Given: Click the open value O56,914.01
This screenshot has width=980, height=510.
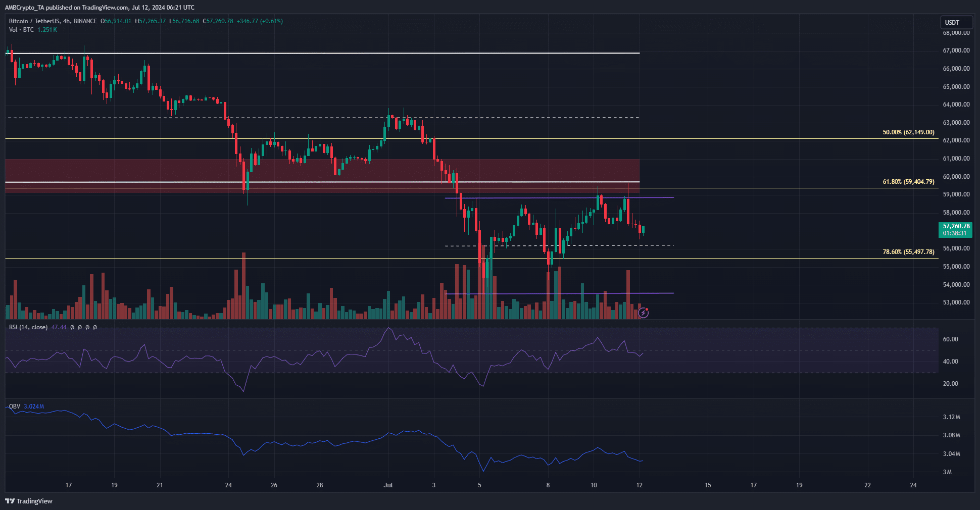Looking at the screenshot, I should click(116, 21).
